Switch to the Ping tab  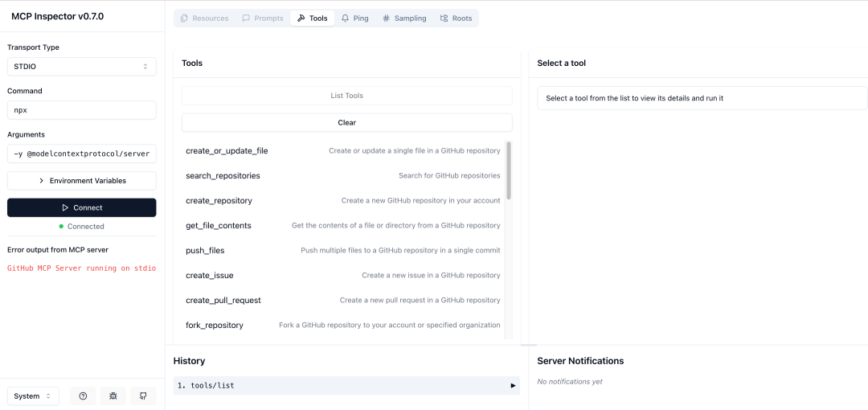[x=354, y=18]
